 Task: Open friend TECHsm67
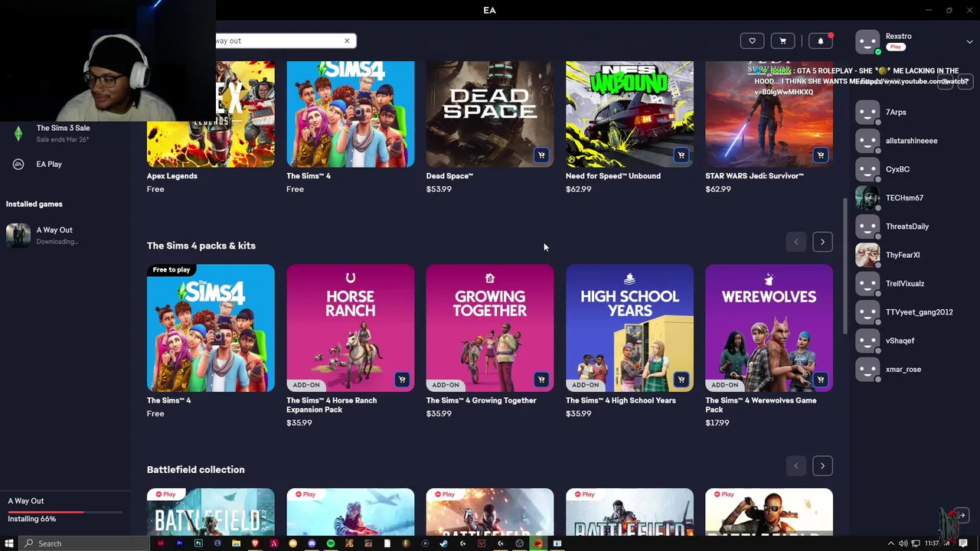pyautogui.click(x=911, y=197)
